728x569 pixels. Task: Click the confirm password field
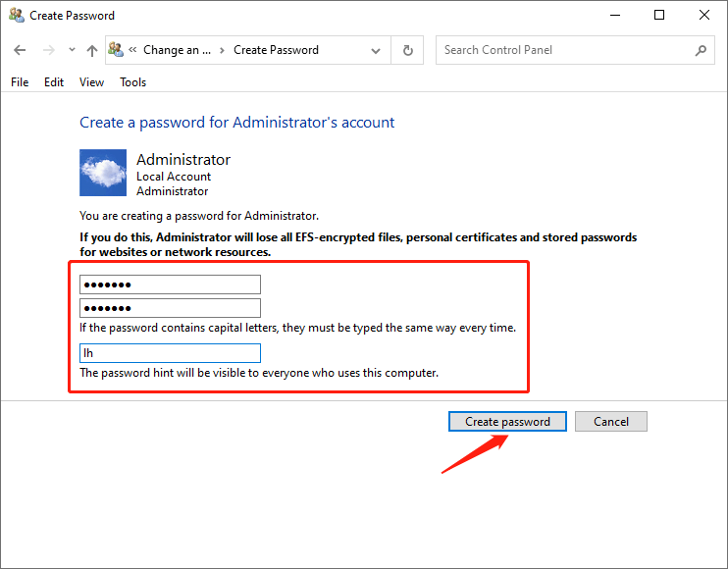coord(170,308)
